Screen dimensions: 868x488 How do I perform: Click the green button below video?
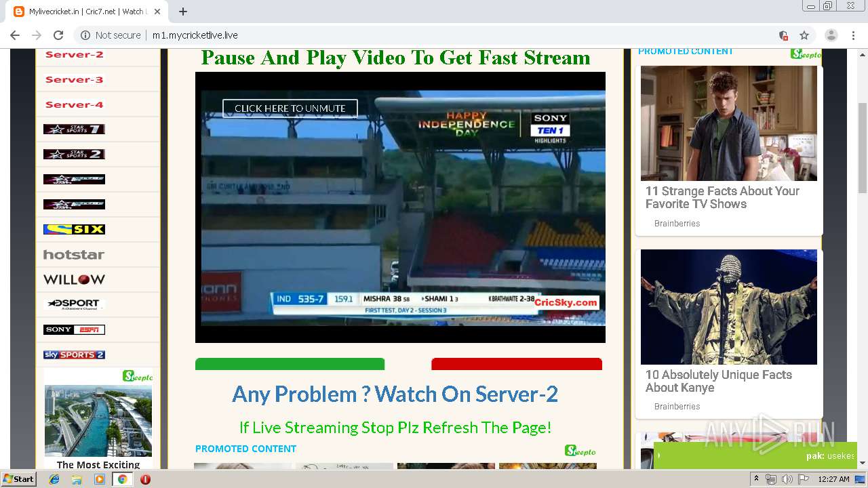point(290,364)
